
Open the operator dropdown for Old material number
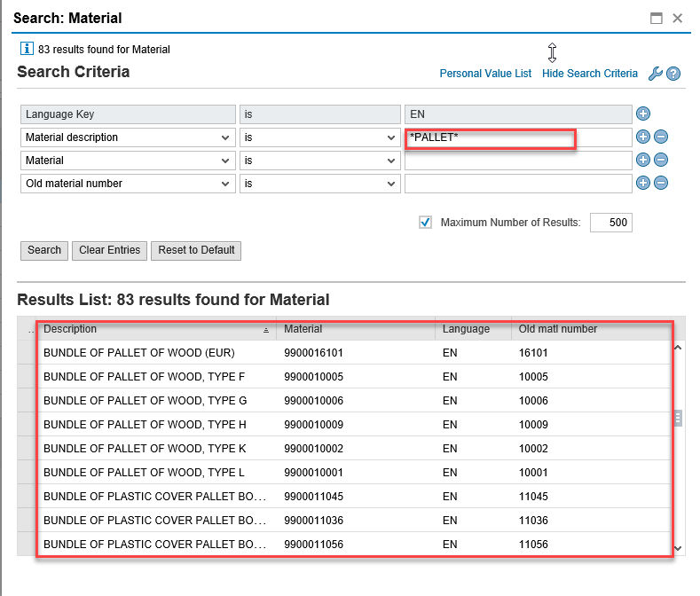click(x=390, y=184)
